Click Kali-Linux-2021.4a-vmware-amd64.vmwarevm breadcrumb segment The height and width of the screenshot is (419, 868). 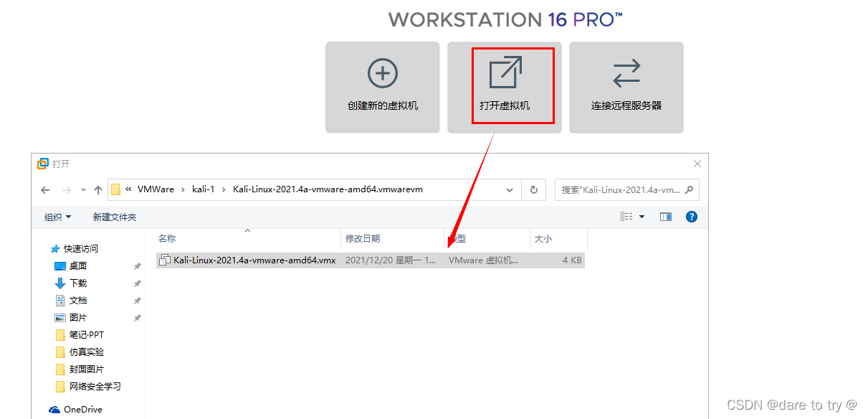(328, 189)
